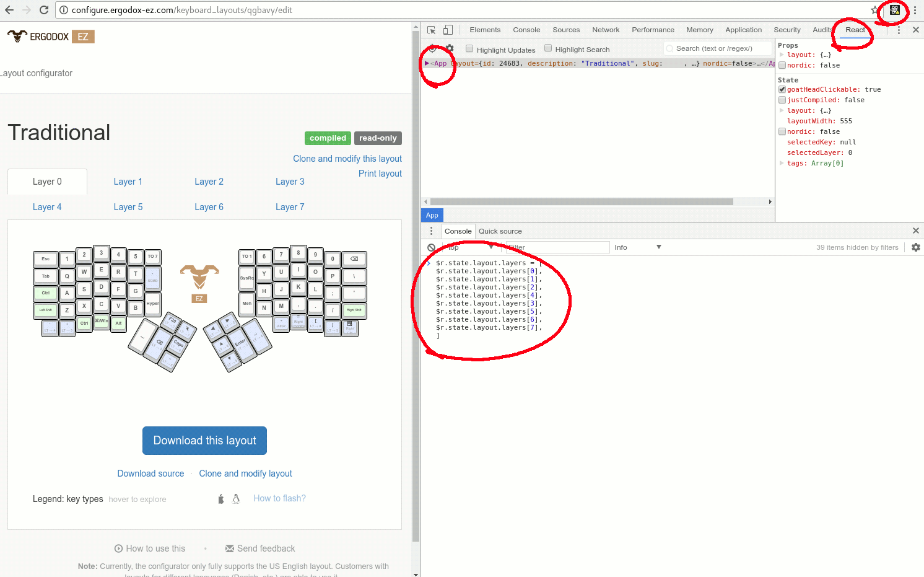This screenshot has height=577, width=924.
Task: Go back using the browser back arrow
Action: pyautogui.click(x=9, y=10)
